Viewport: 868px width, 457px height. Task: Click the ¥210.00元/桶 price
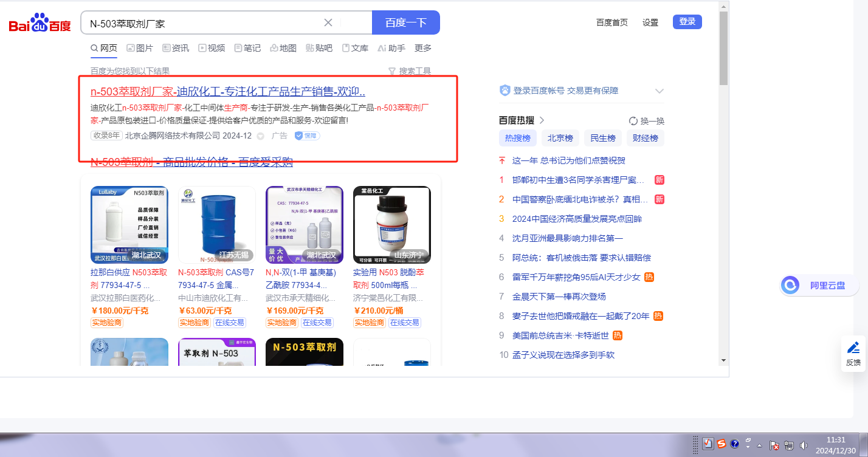[x=378, y=311]
